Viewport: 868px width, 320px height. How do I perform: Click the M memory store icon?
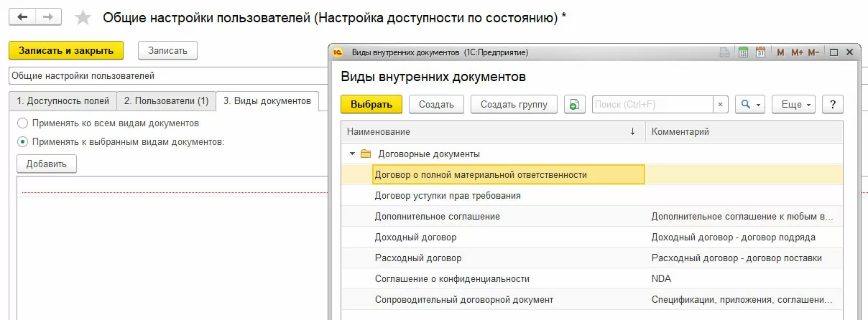[x=780, y=52]
